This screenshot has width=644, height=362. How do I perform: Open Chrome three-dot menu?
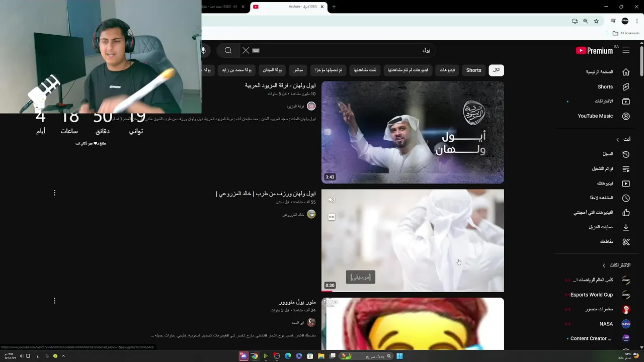click(x=636, y=21)
